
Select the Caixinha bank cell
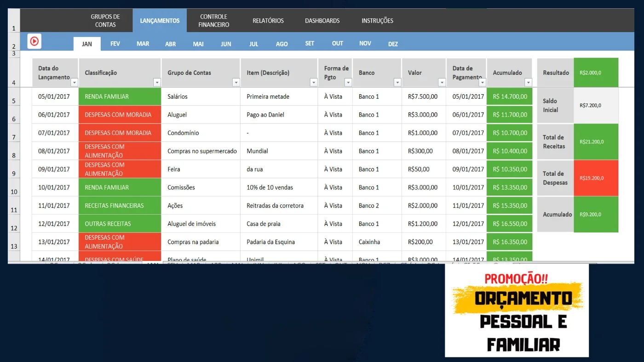(x=377, y=242)
